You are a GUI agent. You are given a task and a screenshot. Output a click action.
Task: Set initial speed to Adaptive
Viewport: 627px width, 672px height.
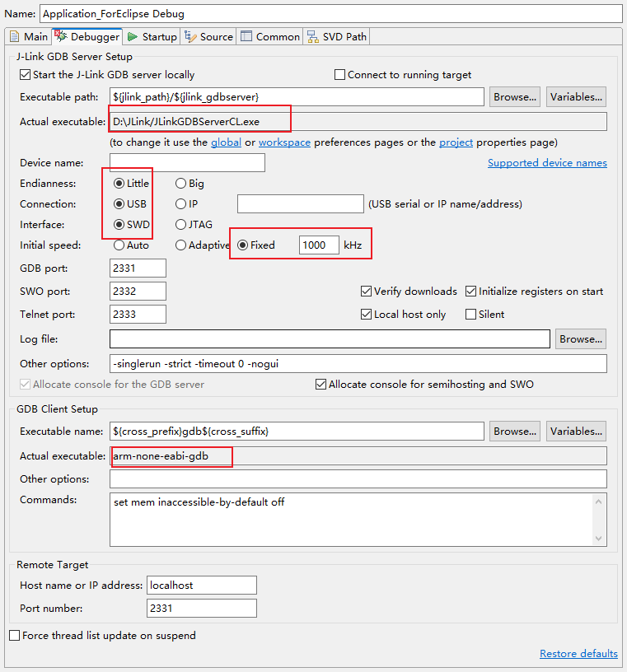pyautogui.click(x=180, y=245)
